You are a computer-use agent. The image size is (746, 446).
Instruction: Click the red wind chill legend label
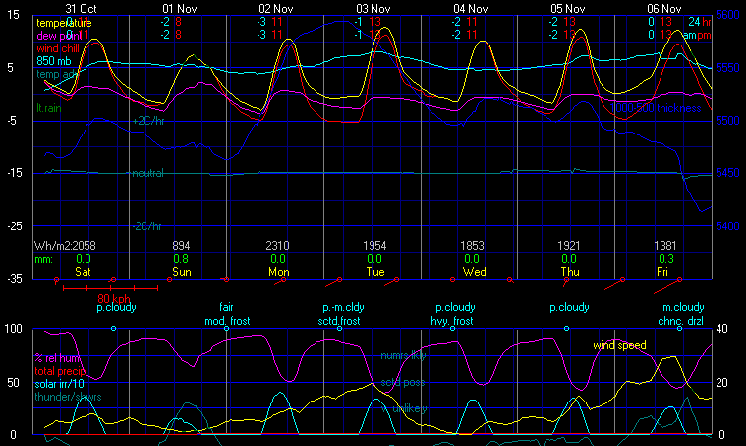click(x=58, y=48)
